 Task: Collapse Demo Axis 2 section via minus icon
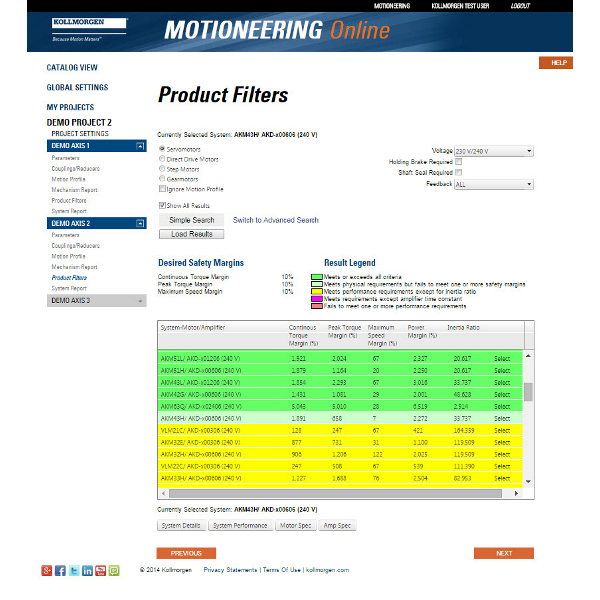[x=140, y=223]
